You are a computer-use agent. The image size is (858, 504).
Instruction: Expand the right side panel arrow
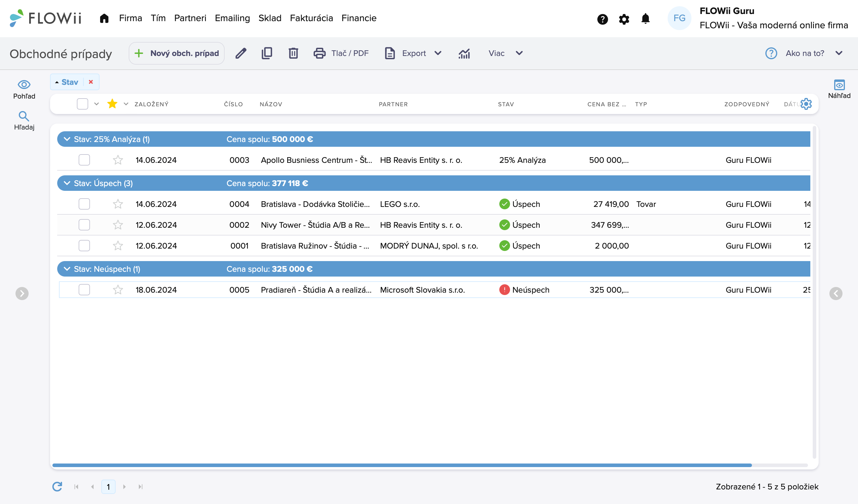836,293
